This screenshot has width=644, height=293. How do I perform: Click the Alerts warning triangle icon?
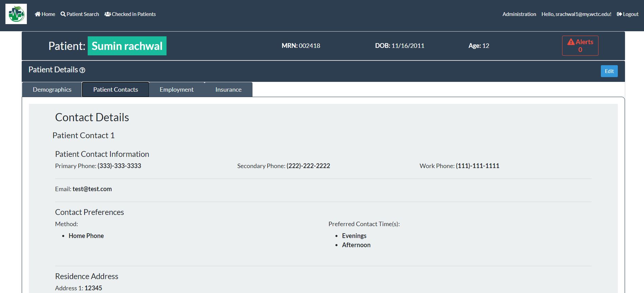pyautogui.click(x=571, y=42)
